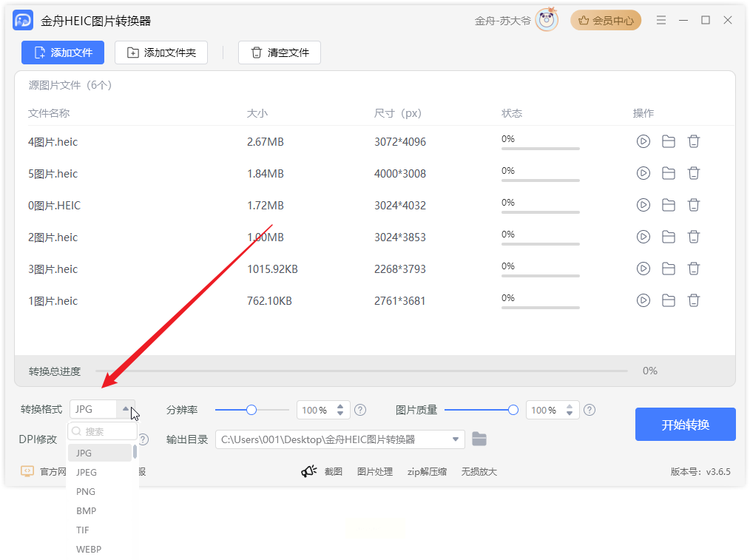Decrease resolution percentage with down arrow
This screenshot has height=560, width=750.
(x=340, y=414)
